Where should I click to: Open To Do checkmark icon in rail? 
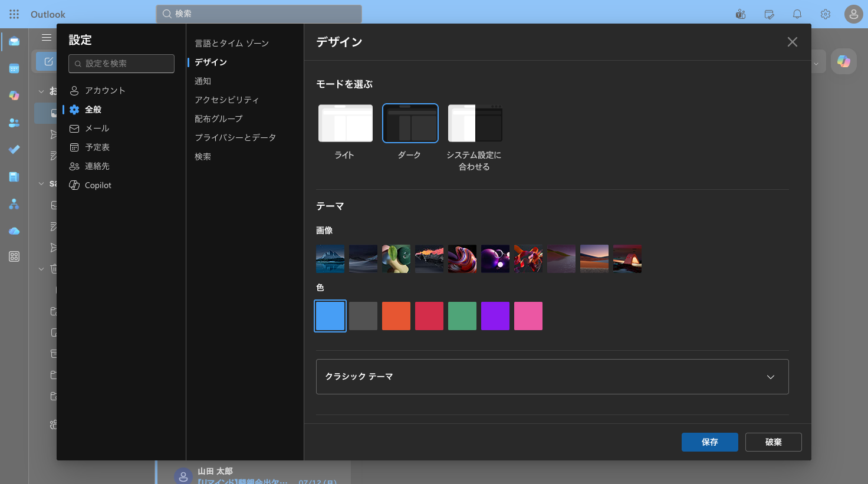pyautogui.click(x=14, y=149)
